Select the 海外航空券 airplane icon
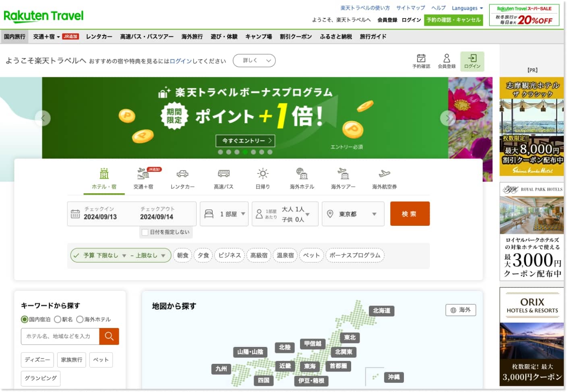Viewport: 567px width, 392px height. click(384, 174)
